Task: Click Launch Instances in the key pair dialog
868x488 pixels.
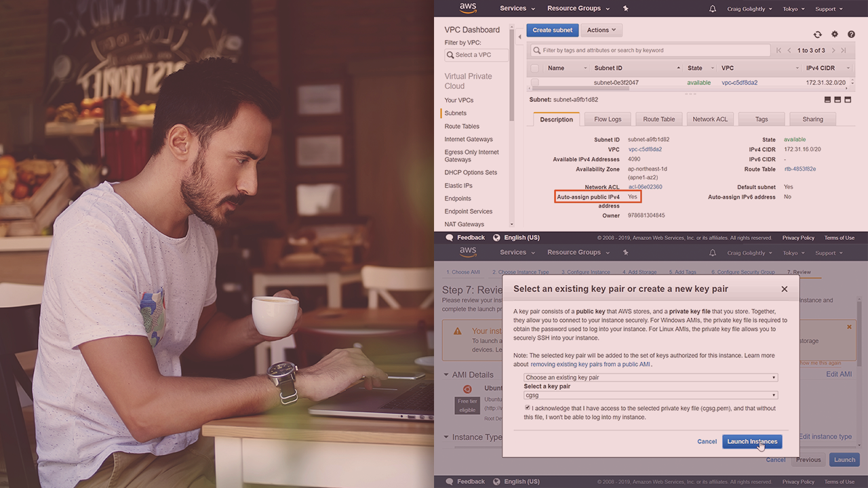Action: 752,441
